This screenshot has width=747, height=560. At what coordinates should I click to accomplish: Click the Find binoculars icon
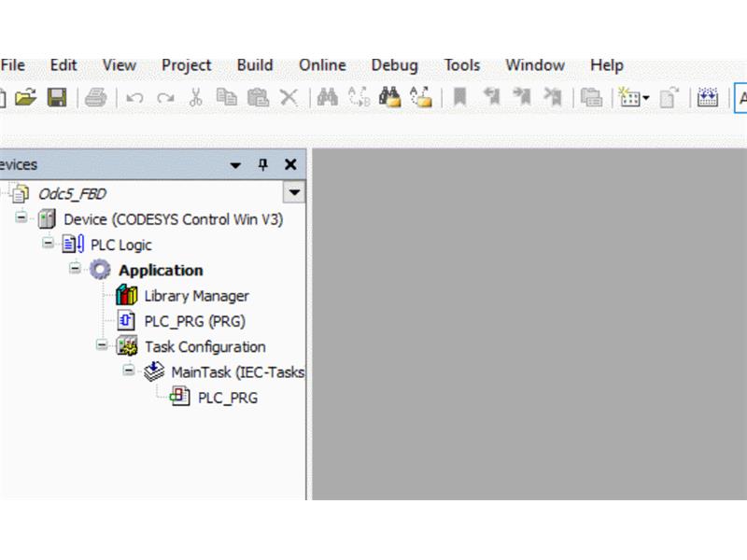328,97
